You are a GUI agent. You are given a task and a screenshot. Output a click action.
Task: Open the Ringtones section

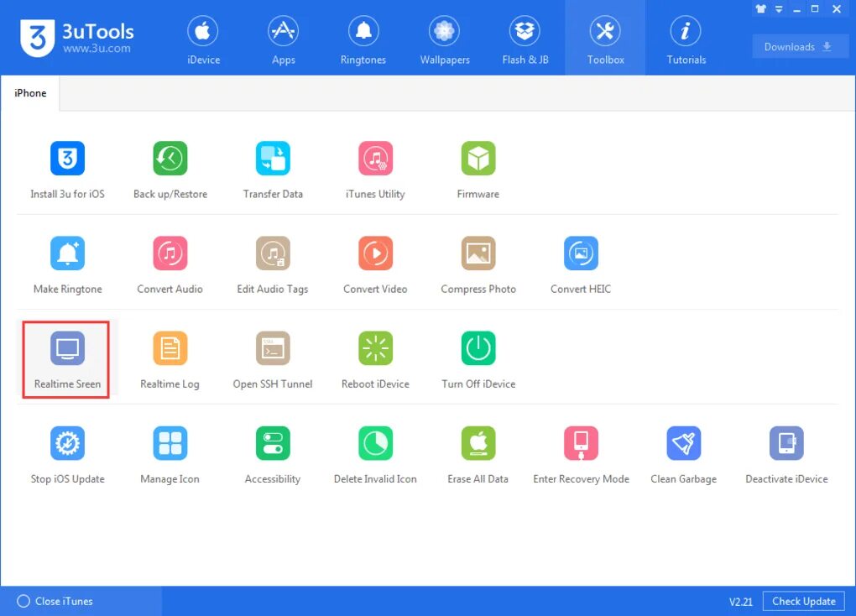click(363, 39)
